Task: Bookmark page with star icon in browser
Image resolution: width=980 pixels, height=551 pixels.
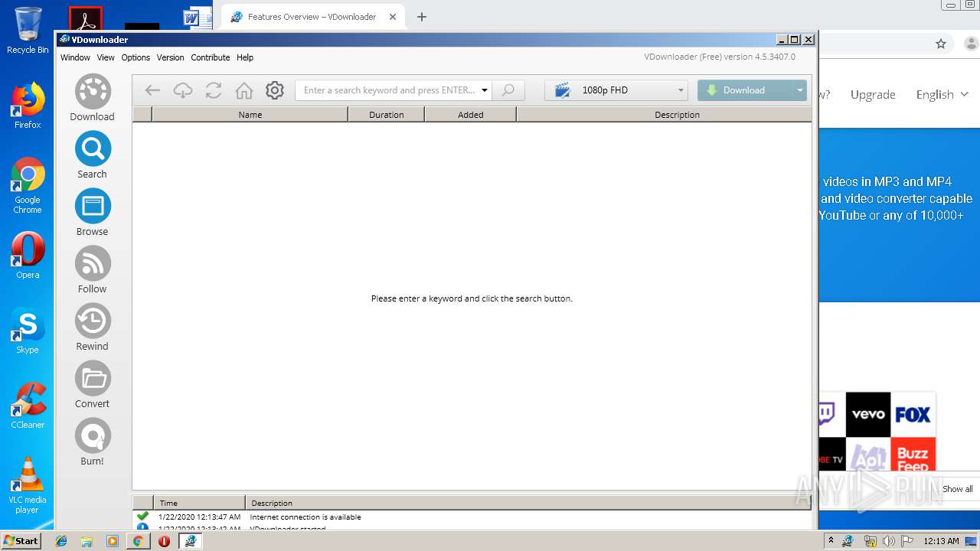Action: [x=941, y=44]
